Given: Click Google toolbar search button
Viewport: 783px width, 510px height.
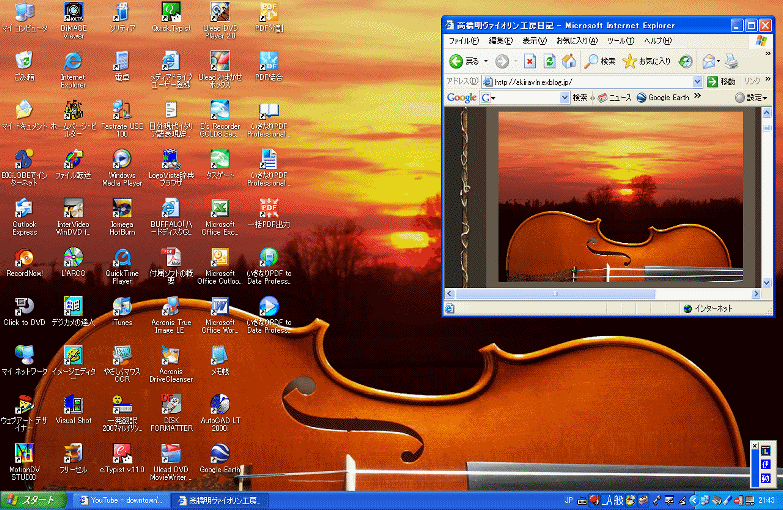Looking at the screenshot, I should pyautogui.click(x=579, y=97).
